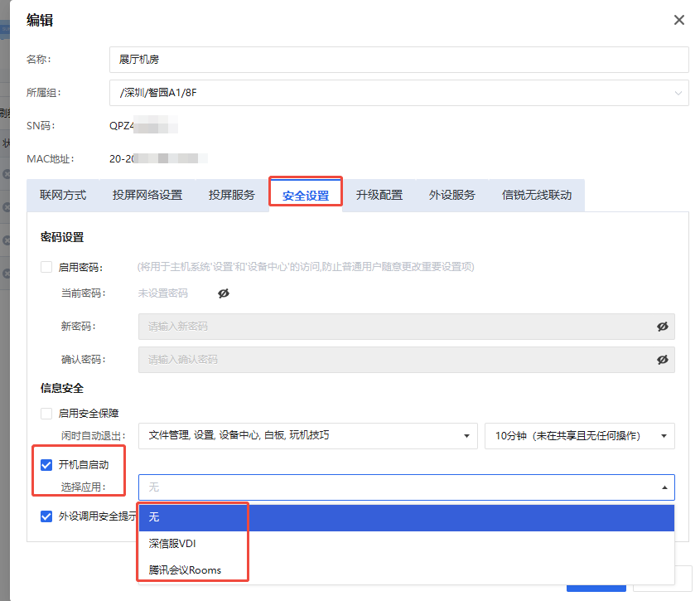Open the 投屏网络设置 tab
The height and width of the screenshot is (601, 700).
click(x=147, y=196)
